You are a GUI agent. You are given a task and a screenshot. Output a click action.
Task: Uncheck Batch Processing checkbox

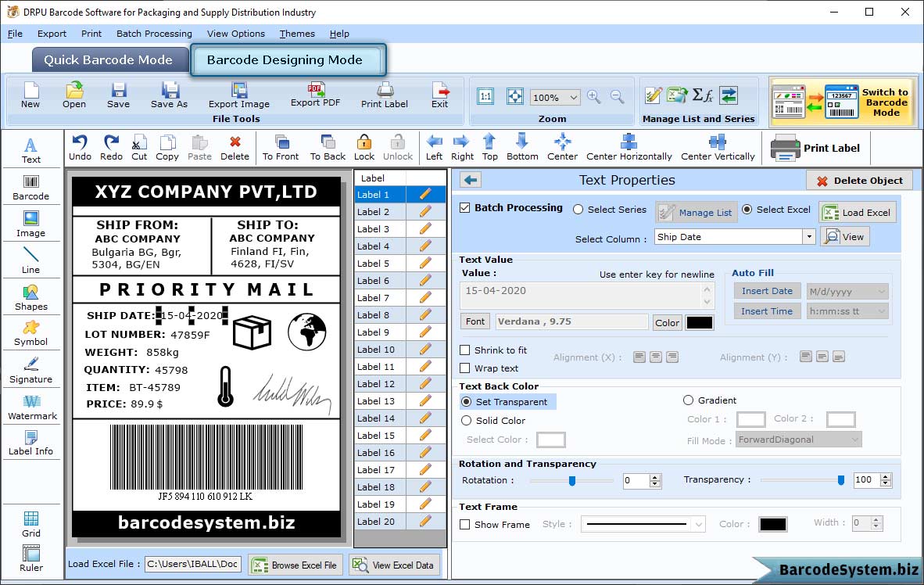point(465,207)
